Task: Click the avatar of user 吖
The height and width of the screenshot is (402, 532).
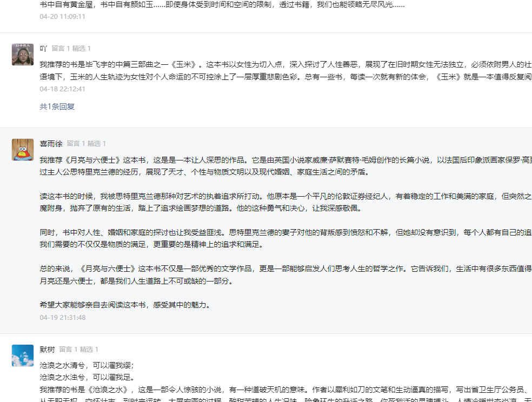Action: coord(23,55)
